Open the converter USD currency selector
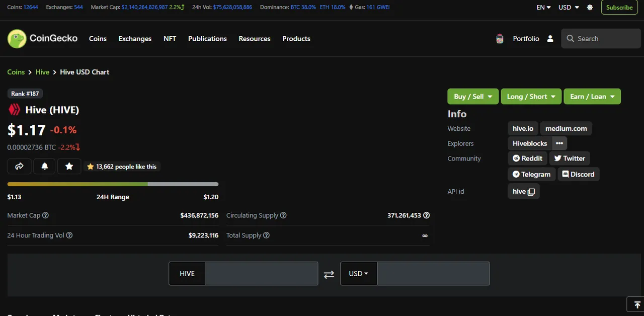This screenshot has width=644, height=316. click(359, 274)
